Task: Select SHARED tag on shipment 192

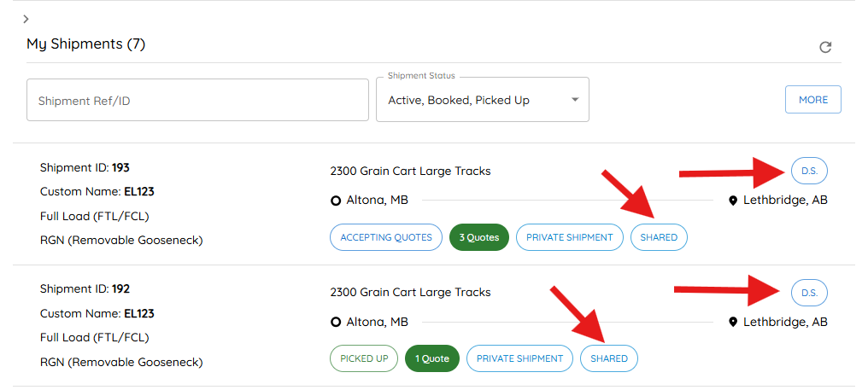Action: point(609,358)
